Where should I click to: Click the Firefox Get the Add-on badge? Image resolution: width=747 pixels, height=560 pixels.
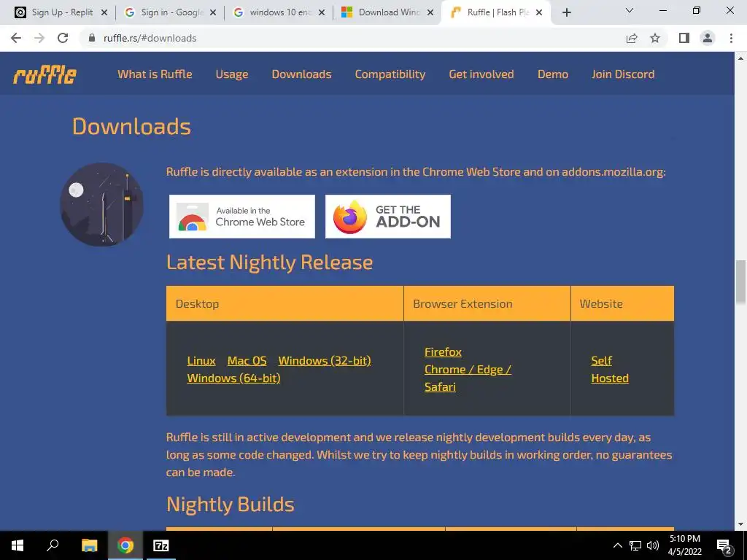click(x=388, y=217)
